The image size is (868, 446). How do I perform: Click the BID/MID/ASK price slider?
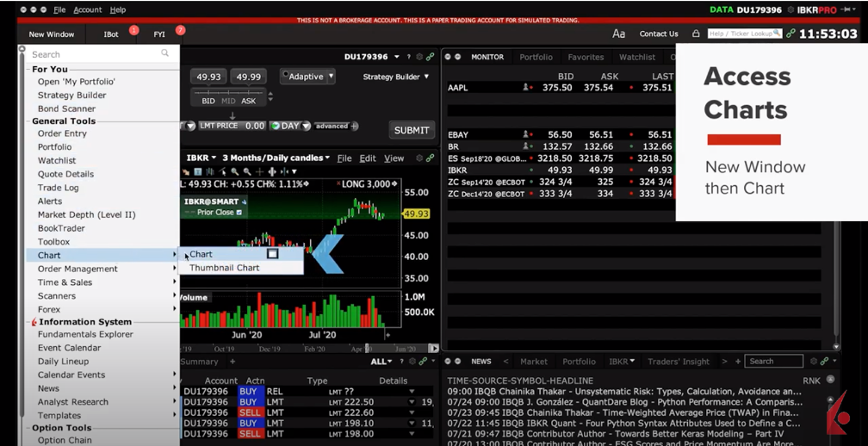click(x=228, y=91)
